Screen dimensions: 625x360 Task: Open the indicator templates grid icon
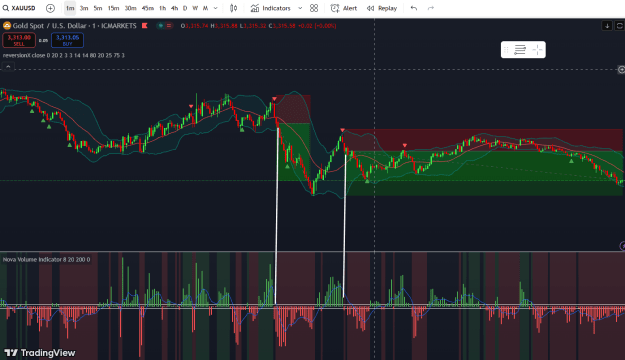(314, 8)
